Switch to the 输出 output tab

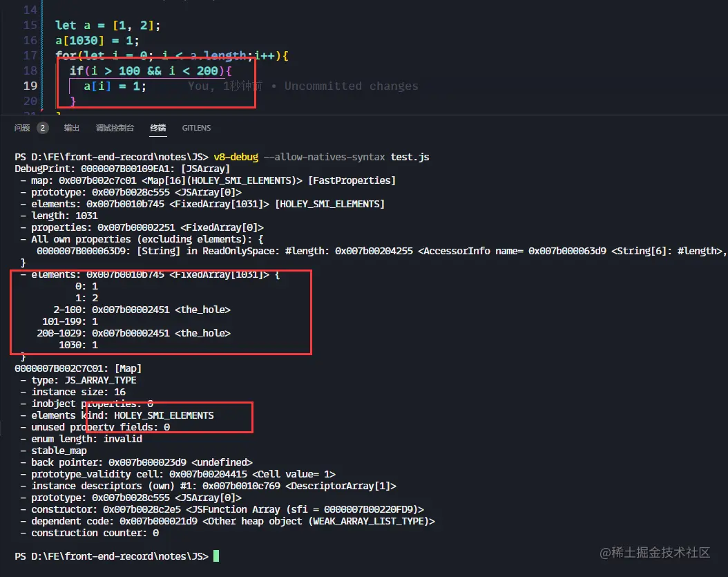[x=72, y=128]
